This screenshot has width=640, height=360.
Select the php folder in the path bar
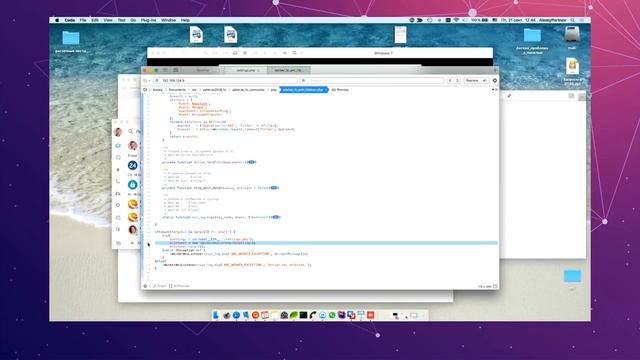click(273, 89)
